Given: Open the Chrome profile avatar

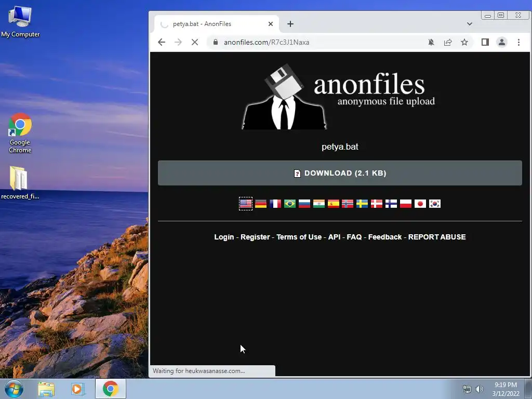Looking at the screenshot, I should (x=501, y=42).
